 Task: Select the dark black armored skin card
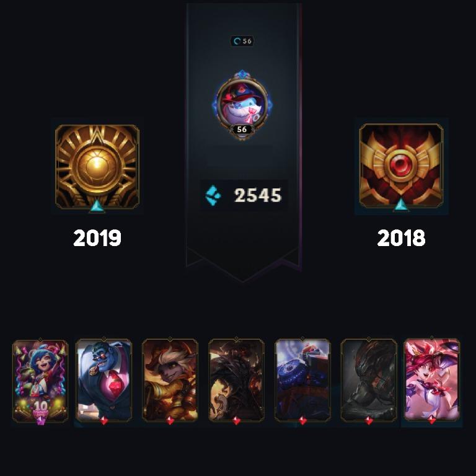(x=369, y=380)
